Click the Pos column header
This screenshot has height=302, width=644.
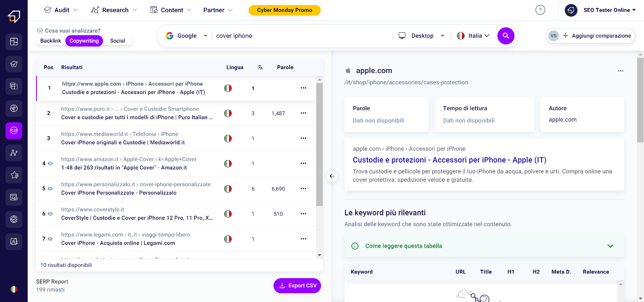[49, 67]
